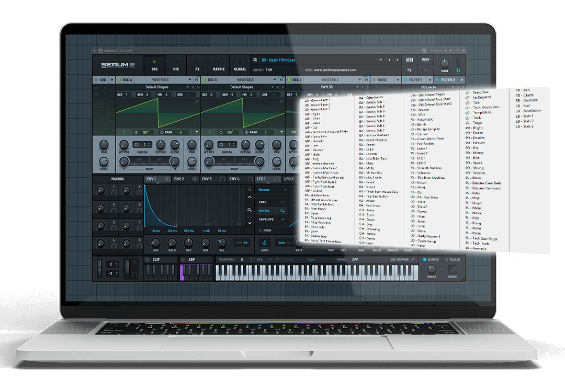Click the Main volume knob
The width and height of the screenshot is (565, 392).
click(x=444, y=63)
